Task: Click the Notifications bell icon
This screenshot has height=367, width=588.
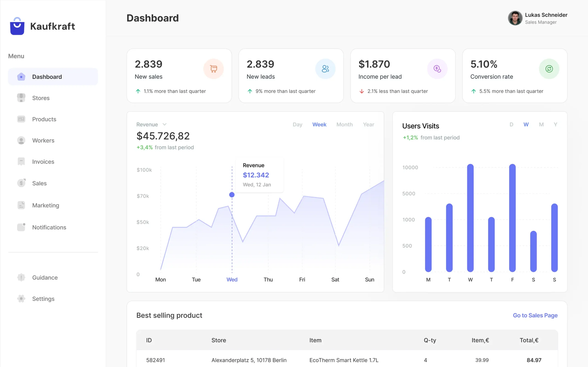Action: click(21, 227)
